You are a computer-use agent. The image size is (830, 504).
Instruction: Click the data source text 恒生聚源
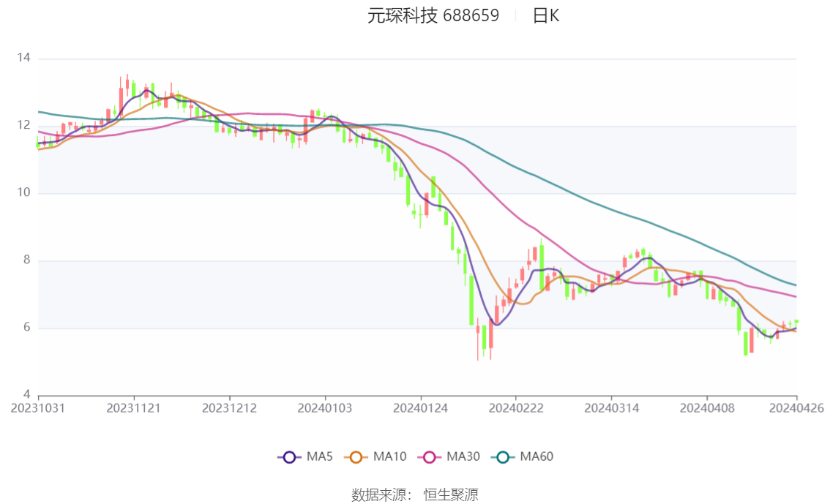coord(451,495)
